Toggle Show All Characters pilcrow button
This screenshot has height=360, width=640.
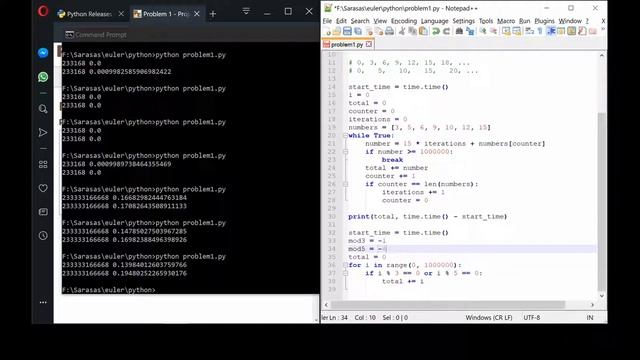click(540, 31)
